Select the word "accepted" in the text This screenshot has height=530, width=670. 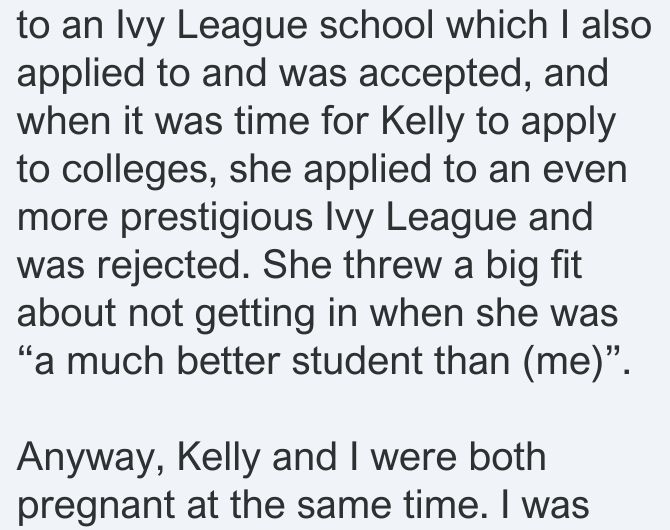point(441,75)
